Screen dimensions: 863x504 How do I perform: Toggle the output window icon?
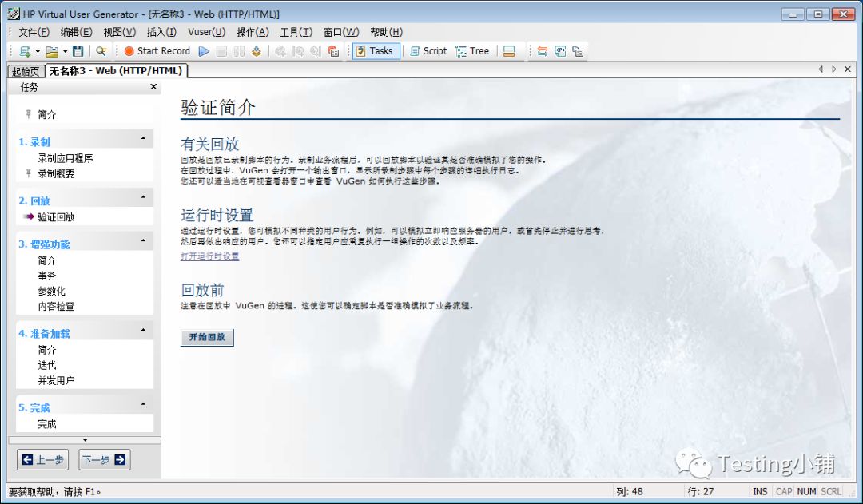pos(509,51)
